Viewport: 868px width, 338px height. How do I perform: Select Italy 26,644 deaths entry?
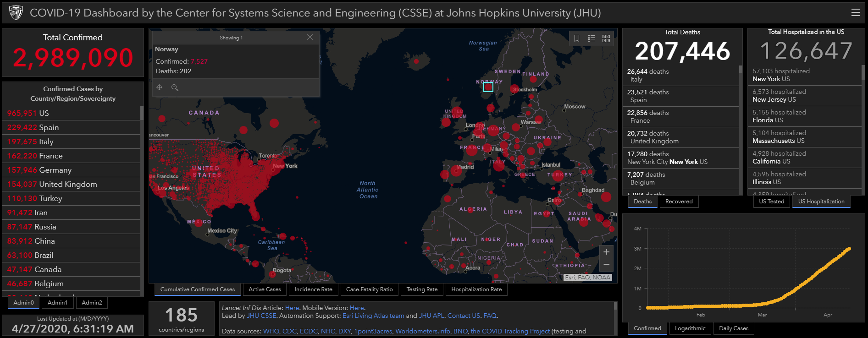click(x=681, y=76)
